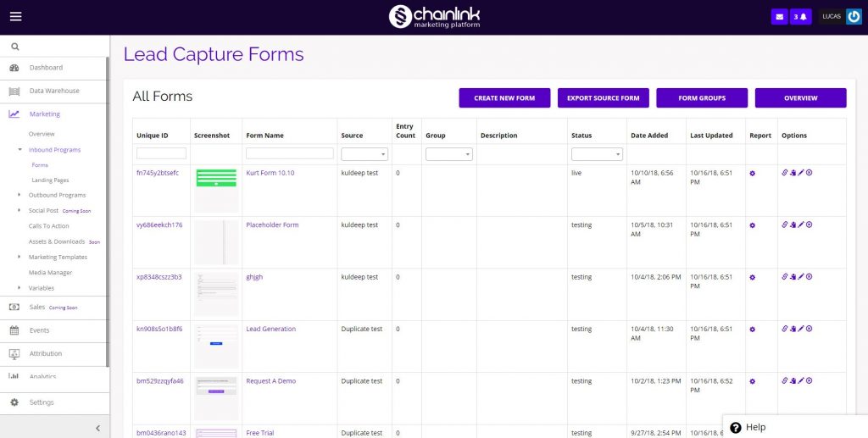
Task: Open Overview under Marketing menu
Action: tap(42, 134)
